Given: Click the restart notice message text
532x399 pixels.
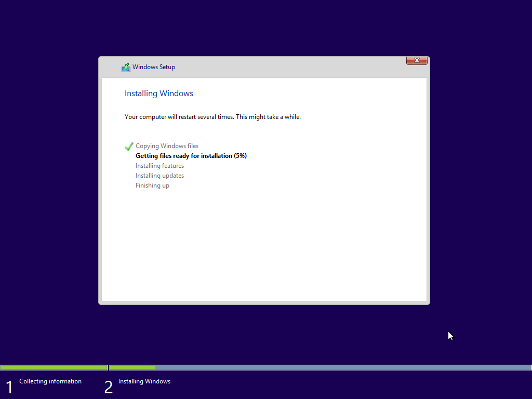Looking at the screenshot, I should point(212,116).
